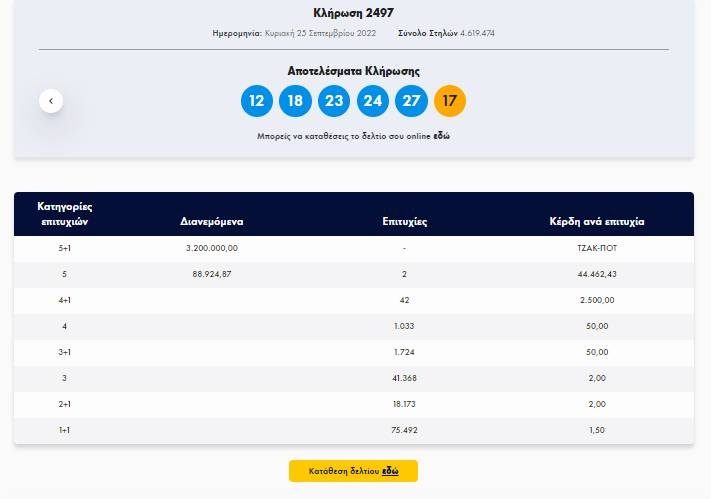Click the 'Διανεμόμενα' column header
The height and width of the screenshot is (499, 711).
coord(212,221)
